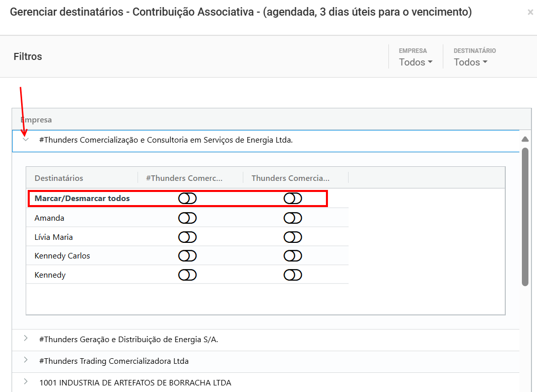Toggle Marcar/Desmarcar todos for Thunders Comercia column
537x392 pixels.
(x=292, y=198)
